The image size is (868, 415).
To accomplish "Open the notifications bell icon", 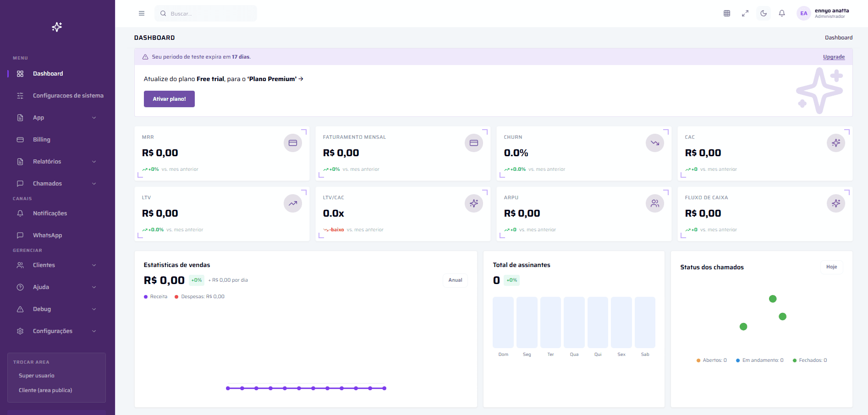I will pos(782,13).
